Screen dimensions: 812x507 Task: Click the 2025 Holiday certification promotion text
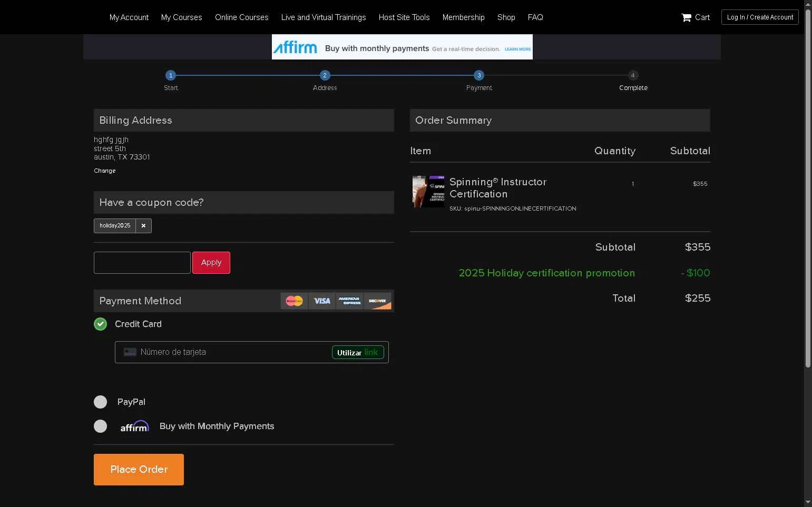tap(547, 273)
